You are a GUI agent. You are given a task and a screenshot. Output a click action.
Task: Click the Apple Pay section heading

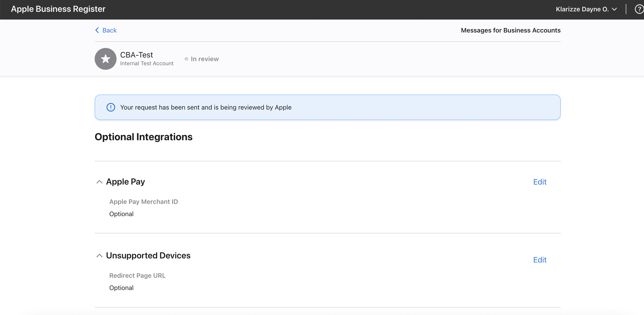point(125,182)
